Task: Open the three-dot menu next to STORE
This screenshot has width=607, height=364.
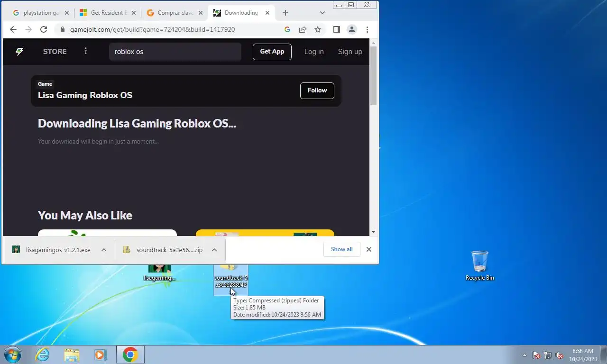Action: (x=85, y=51)
